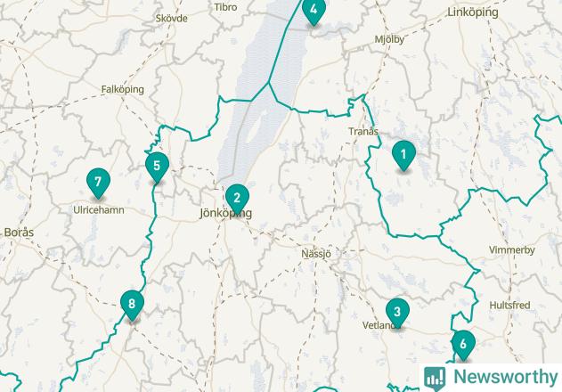
Task: Click marker 4 at the top
Action: click(314, 11)
